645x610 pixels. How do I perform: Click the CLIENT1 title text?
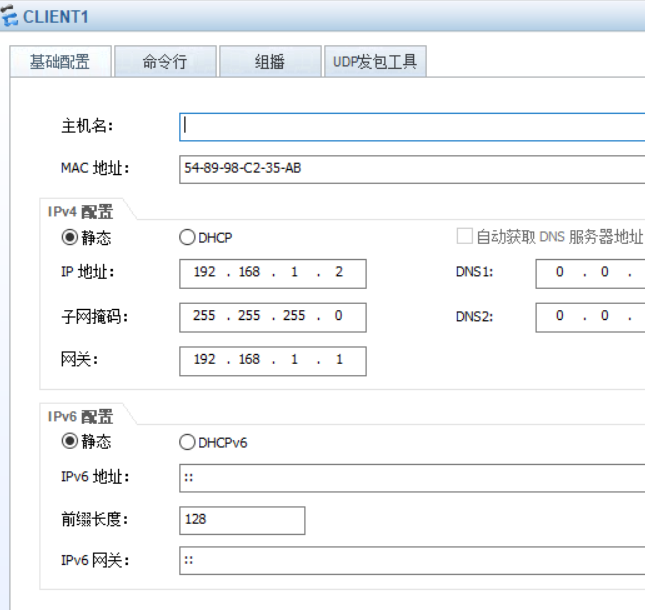pos(56,17)
